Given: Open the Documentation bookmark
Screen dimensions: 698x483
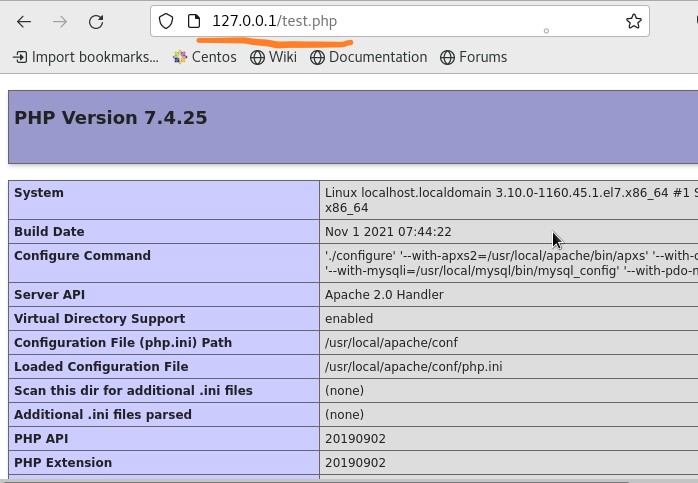Looking at the screenshot, I should click(368, 57).
